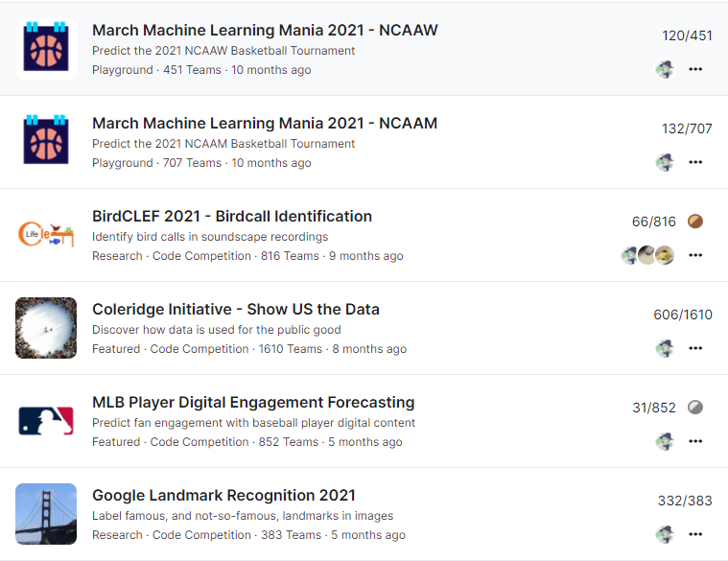Open BirdCLEF 2021 - Birdcall Identification competition

point(232,216)
